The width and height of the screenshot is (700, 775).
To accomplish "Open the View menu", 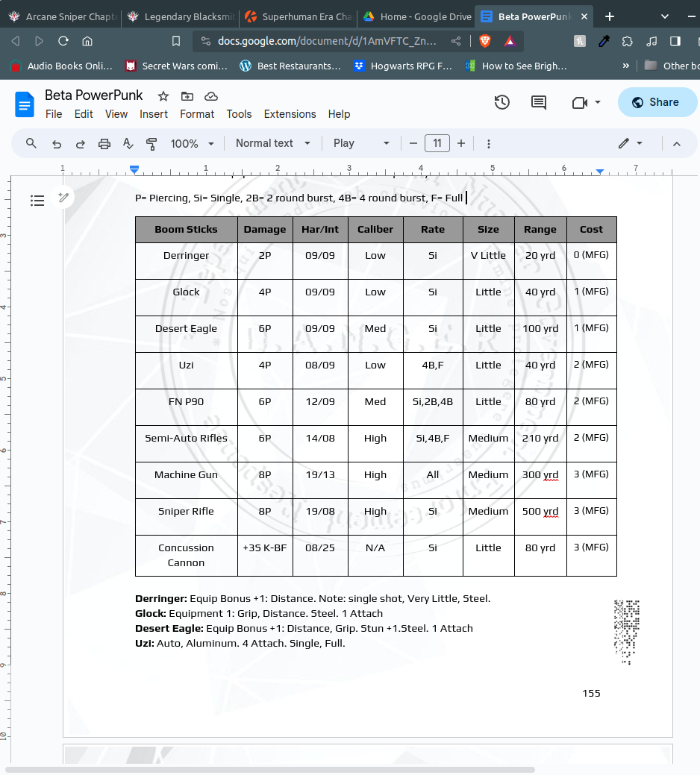I will tap(116, 114).
